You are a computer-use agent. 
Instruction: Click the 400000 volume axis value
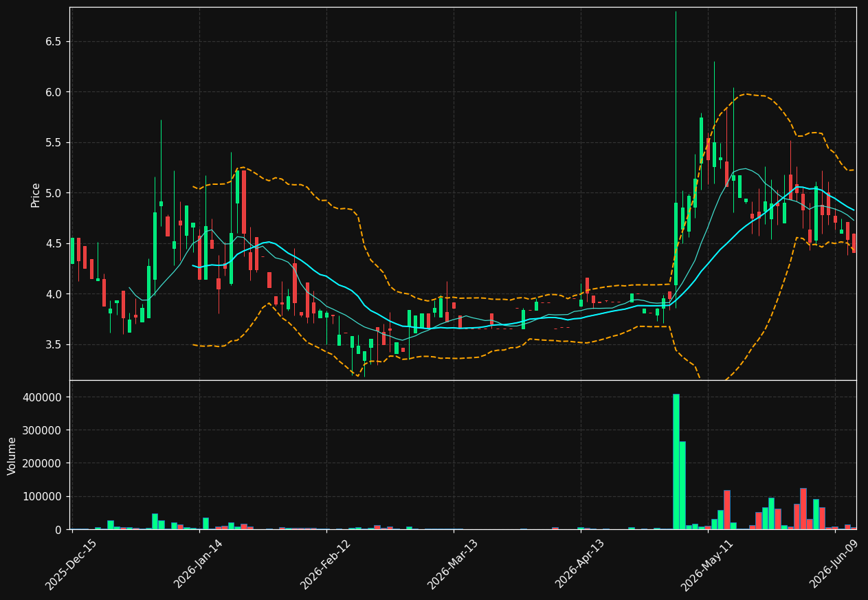pyautogui.click(x=43, y=397)
